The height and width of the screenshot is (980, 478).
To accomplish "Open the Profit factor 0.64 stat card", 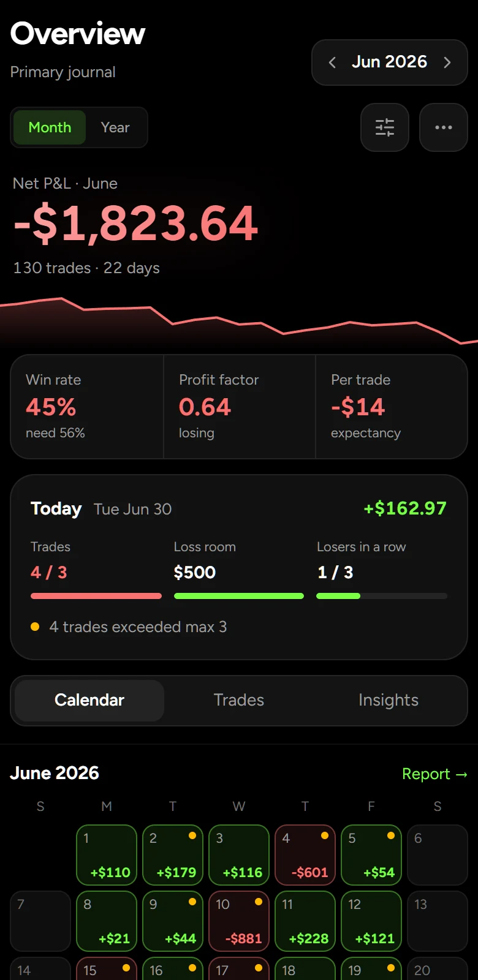I will pos(240,407).
